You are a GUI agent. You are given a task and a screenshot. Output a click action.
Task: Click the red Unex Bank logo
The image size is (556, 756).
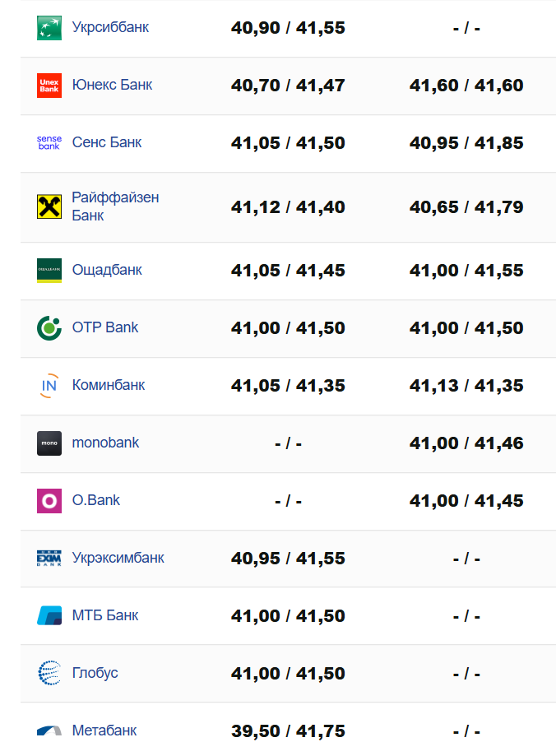(49, 86)
